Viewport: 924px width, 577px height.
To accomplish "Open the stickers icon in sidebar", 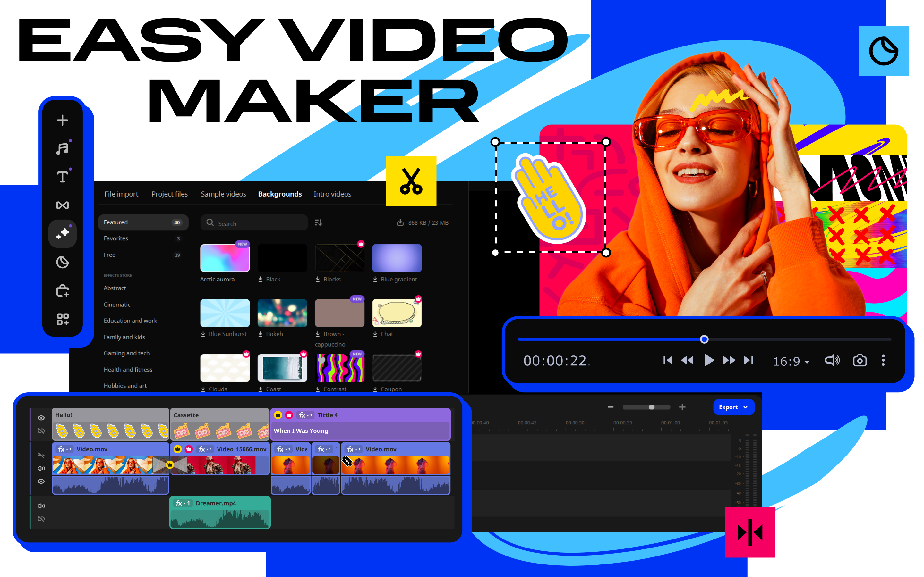I will (x=62, y=262).
